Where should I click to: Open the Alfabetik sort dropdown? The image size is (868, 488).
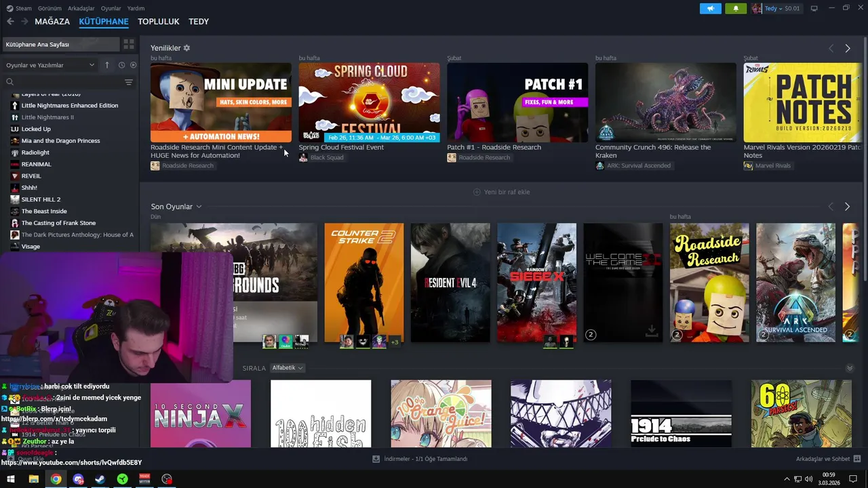coord(288,368)
